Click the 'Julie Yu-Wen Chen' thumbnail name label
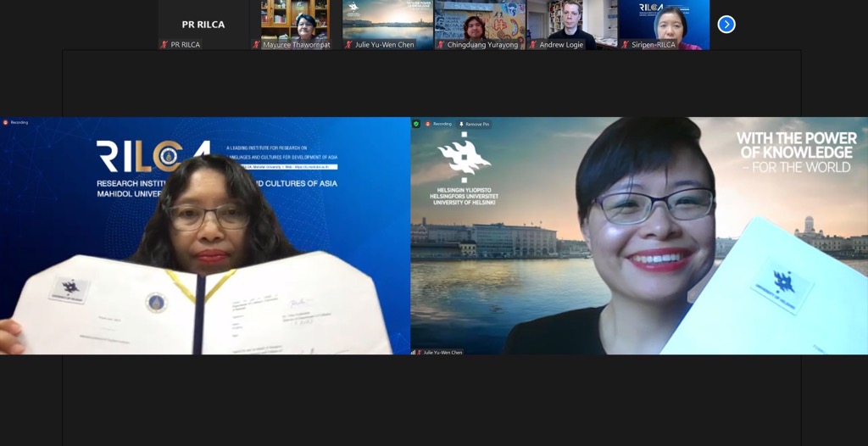The height and width of the screenshot is (446, 868). [x=385, y=45]
